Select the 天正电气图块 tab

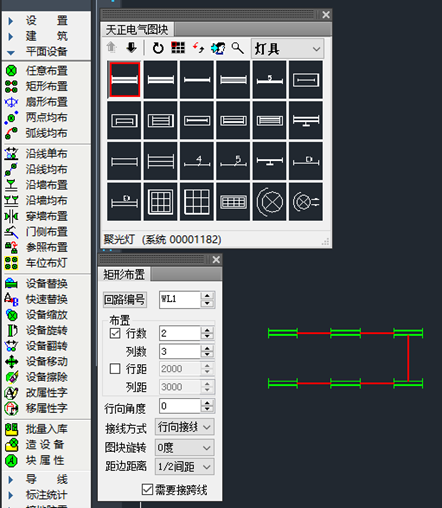point(137,30)
